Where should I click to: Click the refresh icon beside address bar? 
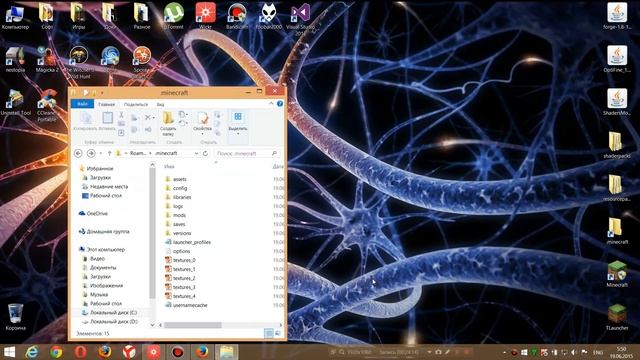(x=205, y=153)
